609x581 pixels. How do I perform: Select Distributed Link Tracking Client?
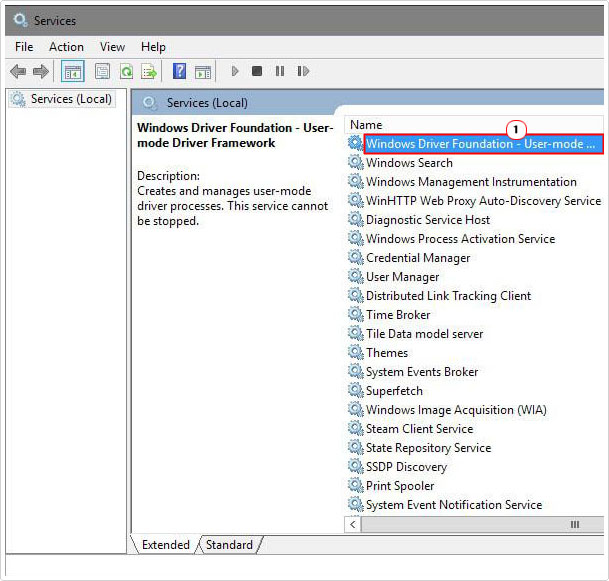tap(448, 296)
